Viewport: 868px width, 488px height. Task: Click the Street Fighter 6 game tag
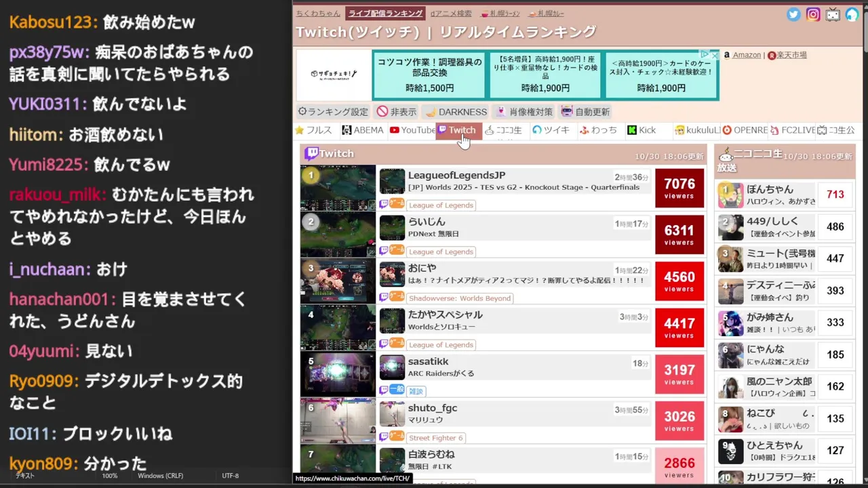coord(435,438)
